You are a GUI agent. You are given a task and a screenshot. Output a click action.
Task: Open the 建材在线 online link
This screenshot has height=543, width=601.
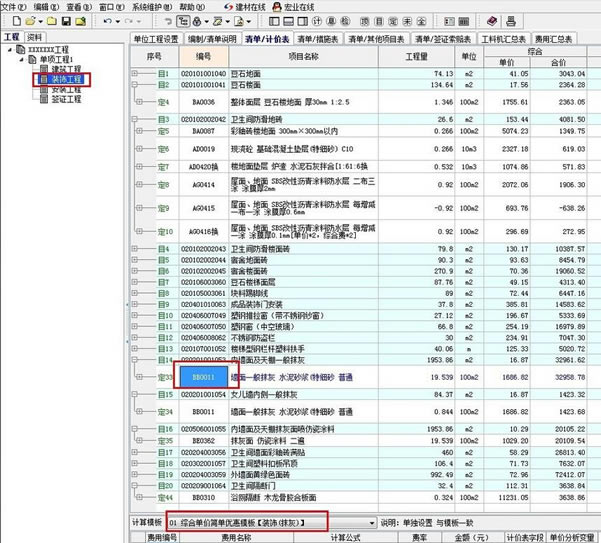tap(245, 7)
